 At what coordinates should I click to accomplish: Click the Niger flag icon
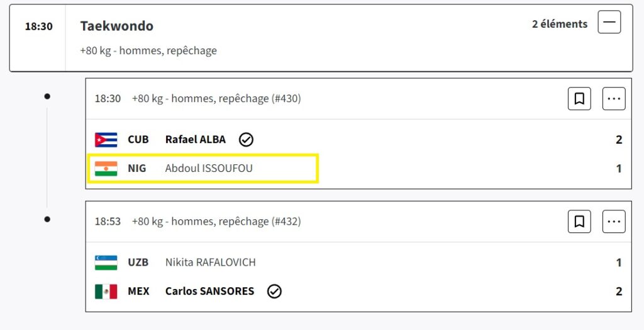pyautogui.click(x=106, y=169)
